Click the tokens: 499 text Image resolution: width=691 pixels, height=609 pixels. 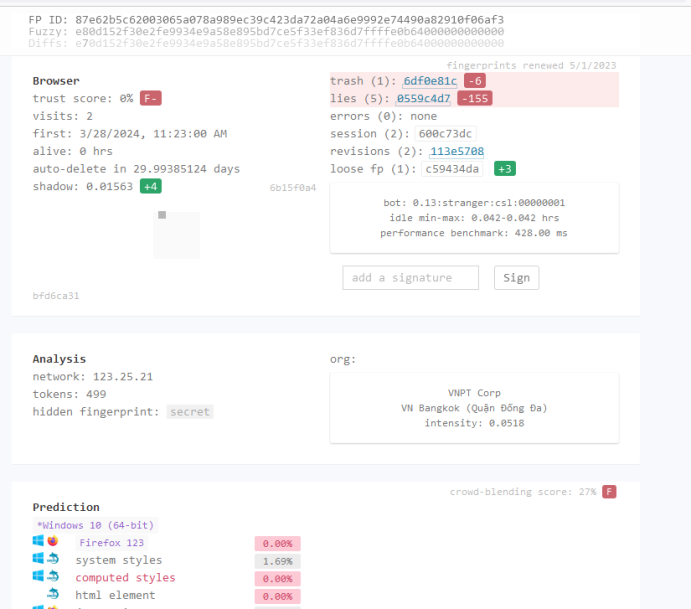coord(69,394)
